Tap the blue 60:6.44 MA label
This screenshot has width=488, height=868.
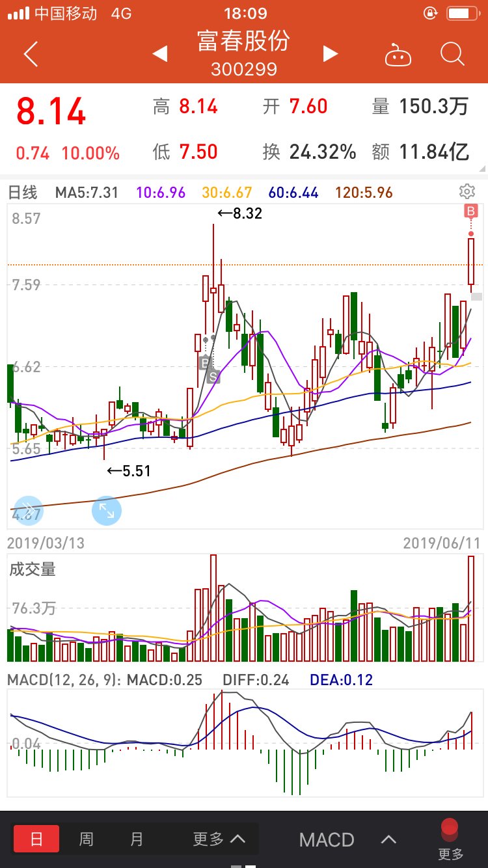pyautogui.click(x=293, y=193)
